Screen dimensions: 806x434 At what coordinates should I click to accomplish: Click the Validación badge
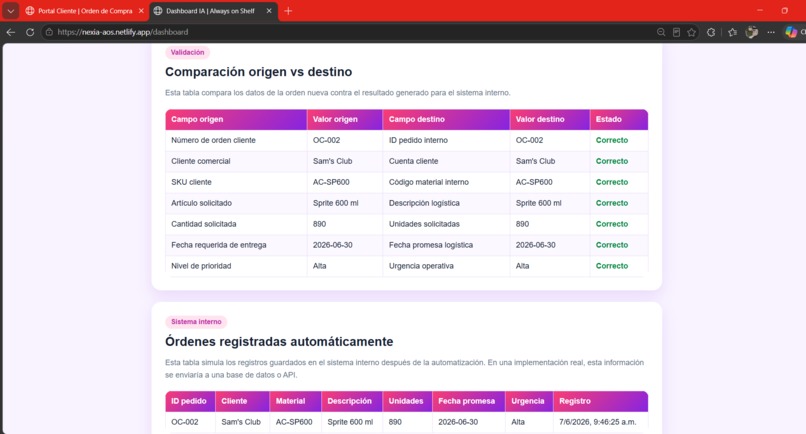[x=187, y=52]
